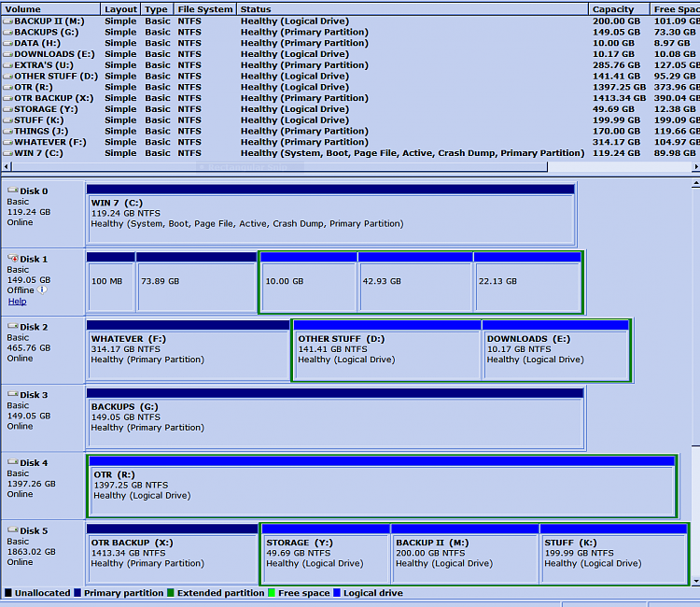Screen dimensions: 700x607
Task: Click the 465.76 GB size under Disk 2
Action: [29, 348]
